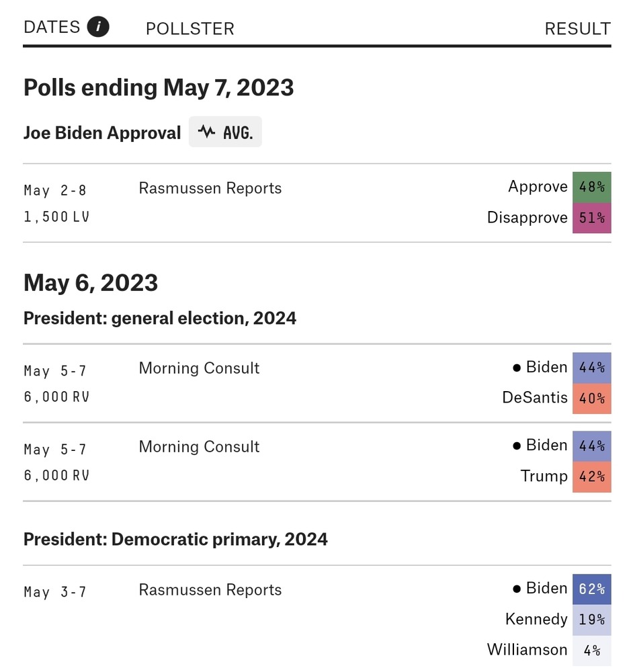633x672 pixels.
Task: Click the magenta Disapprove 51% swatch
Action: tap(591, 218)
